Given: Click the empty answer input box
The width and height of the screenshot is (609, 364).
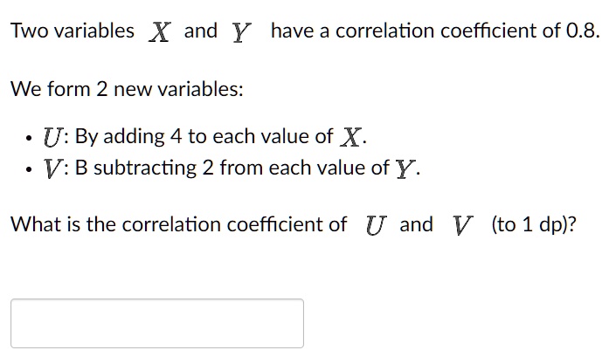Looking at the screenshot, I should pyautogui.click(x=157, y=323).
